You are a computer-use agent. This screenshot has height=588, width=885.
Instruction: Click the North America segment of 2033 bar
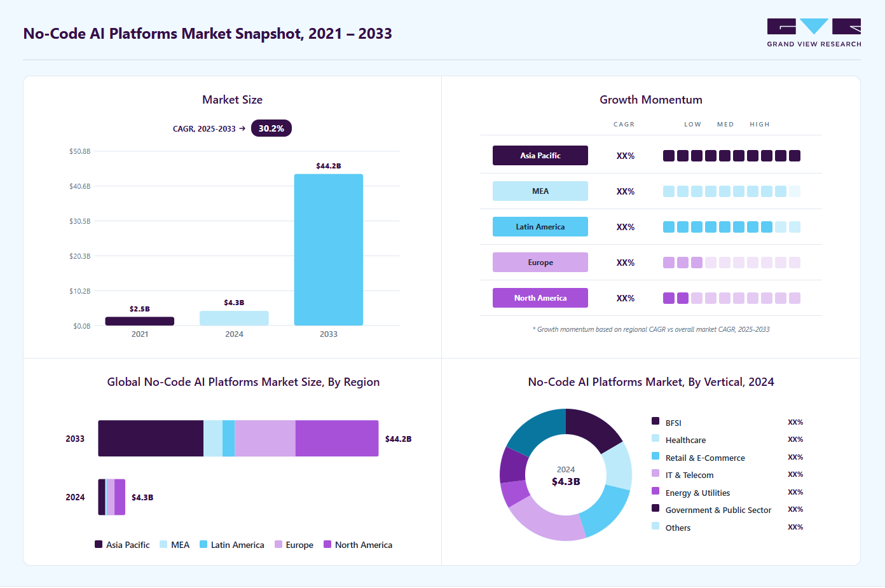click(x=337, y=439)
